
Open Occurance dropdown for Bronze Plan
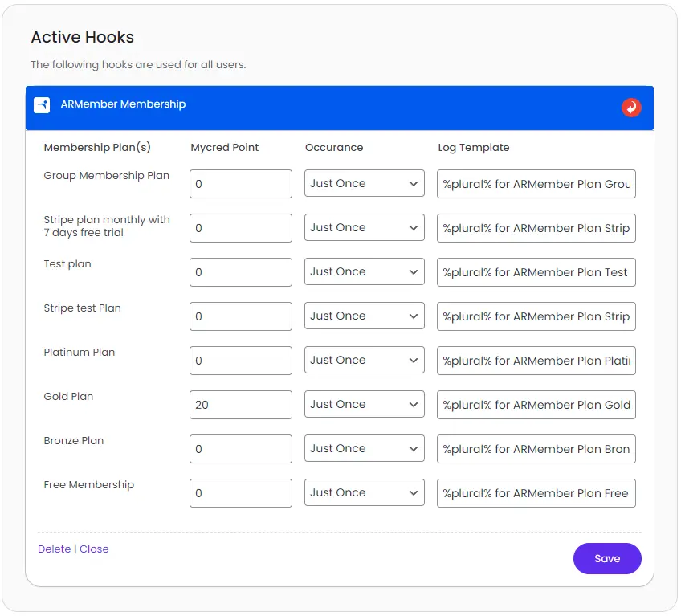tap(364, 448)
